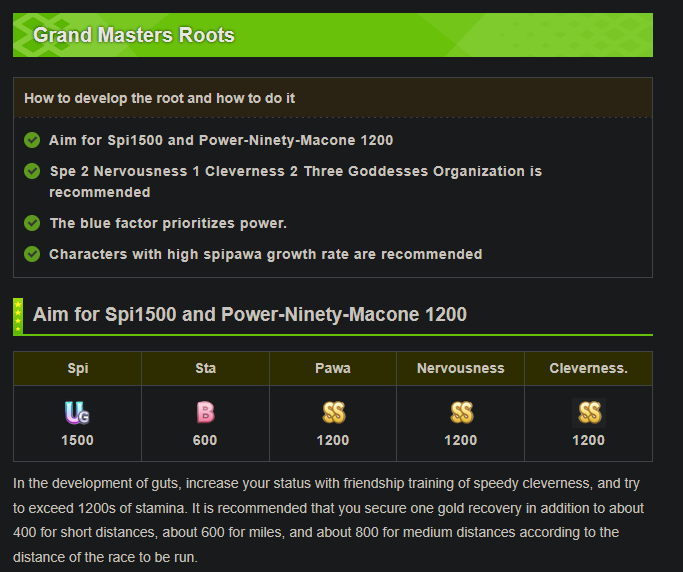Viewport: 683px width, 572px height.
Task: Click the value 1500 under Spi
Action: tap(78, 440)
